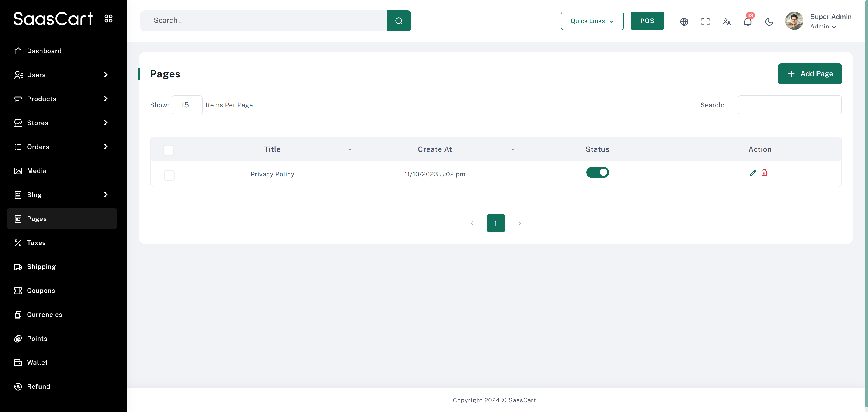Open the Quick Links dropdown

(x=592, y=21)
